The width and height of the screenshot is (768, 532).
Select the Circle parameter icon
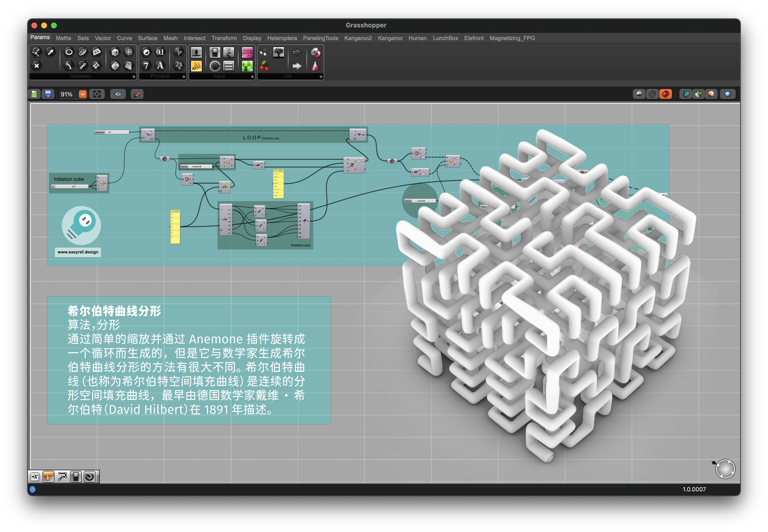point(69,52)
